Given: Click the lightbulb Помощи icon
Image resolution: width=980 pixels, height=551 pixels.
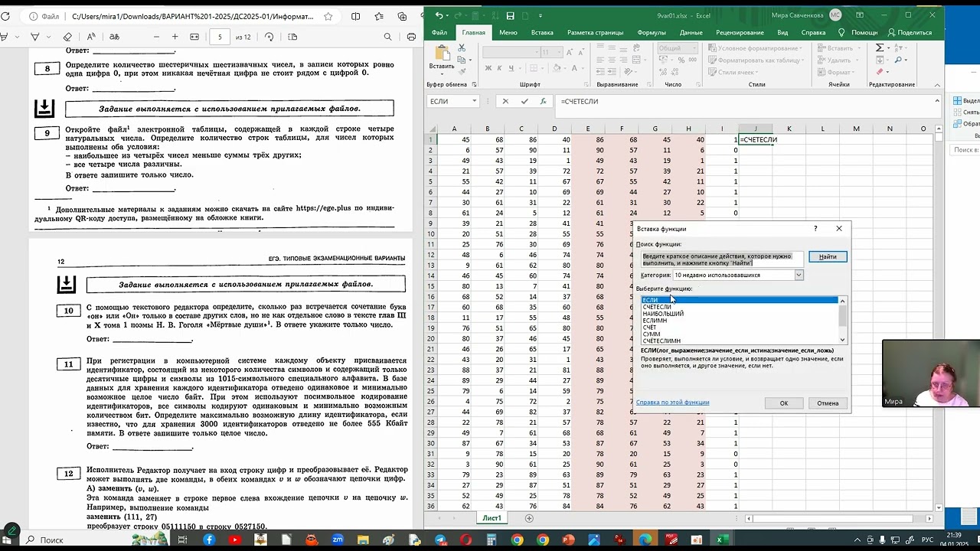Looking at the screenshot, I should click(841, 32).
